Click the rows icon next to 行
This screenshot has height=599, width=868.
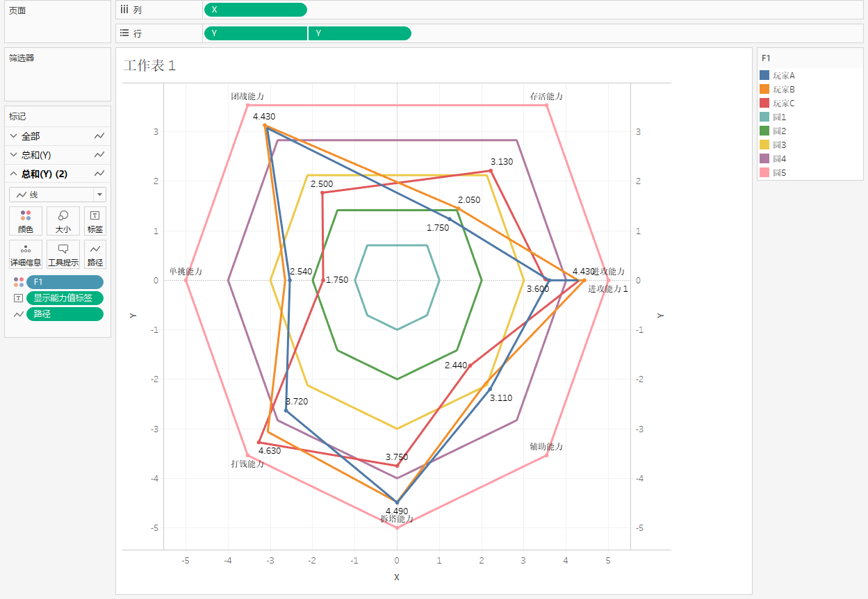124,33
